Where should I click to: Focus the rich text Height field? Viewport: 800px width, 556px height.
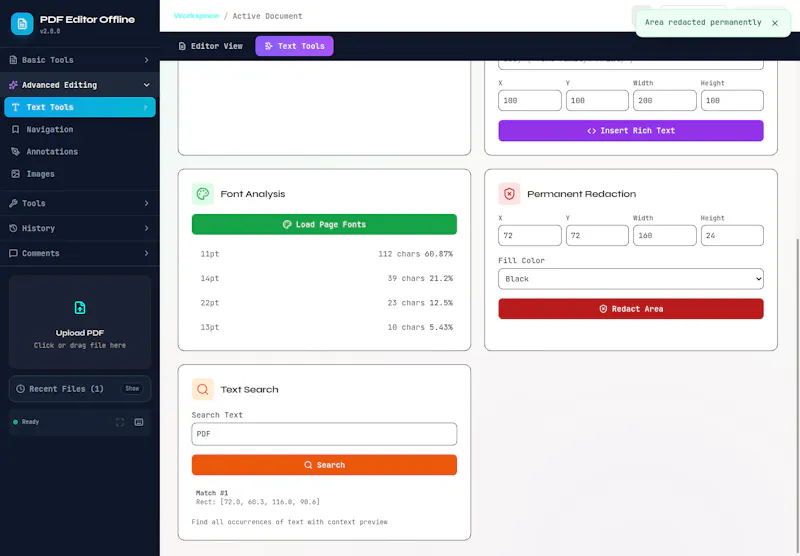(x=732, y=100)
